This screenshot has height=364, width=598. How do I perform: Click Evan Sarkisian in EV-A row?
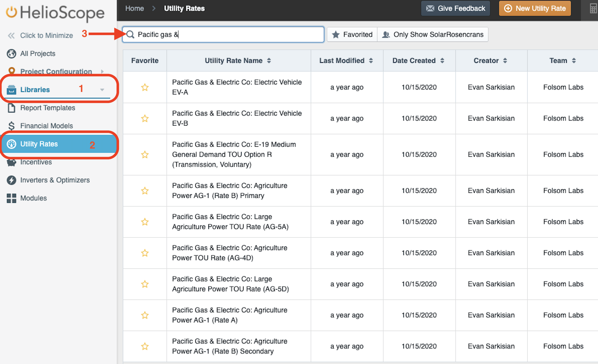point(491,87)
